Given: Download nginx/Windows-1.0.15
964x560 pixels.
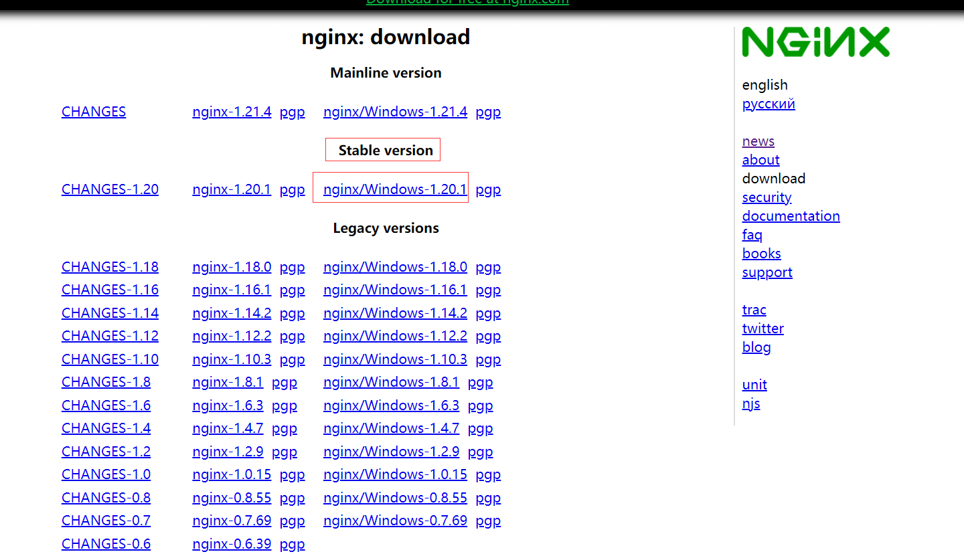Looking at the screenshot, I should 395,474.
